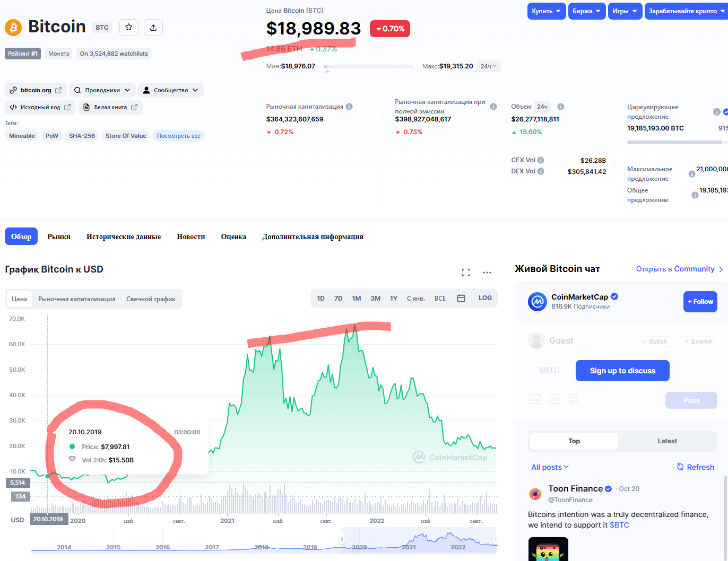The height and width of the screenshot is (561, 728).
Task: Open the calendar date range picker
Action: [x=461, y=298]
